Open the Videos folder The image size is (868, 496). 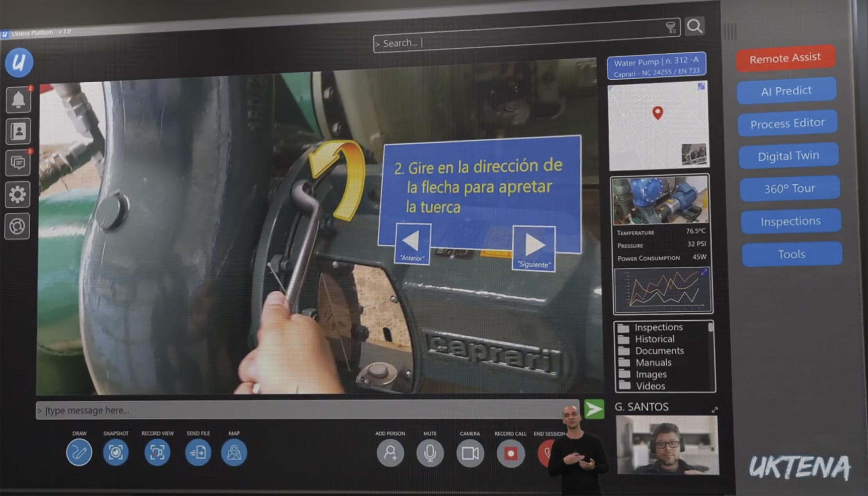[642, 386]
